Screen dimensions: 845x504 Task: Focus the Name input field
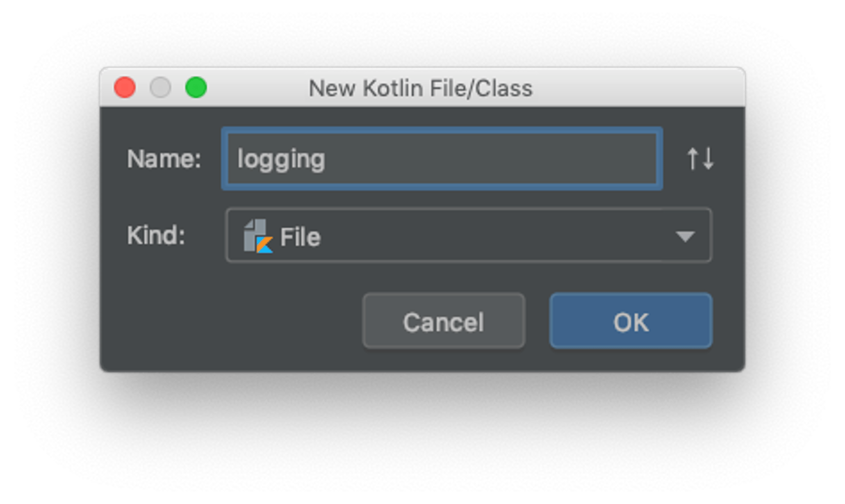tap(442, 159)
